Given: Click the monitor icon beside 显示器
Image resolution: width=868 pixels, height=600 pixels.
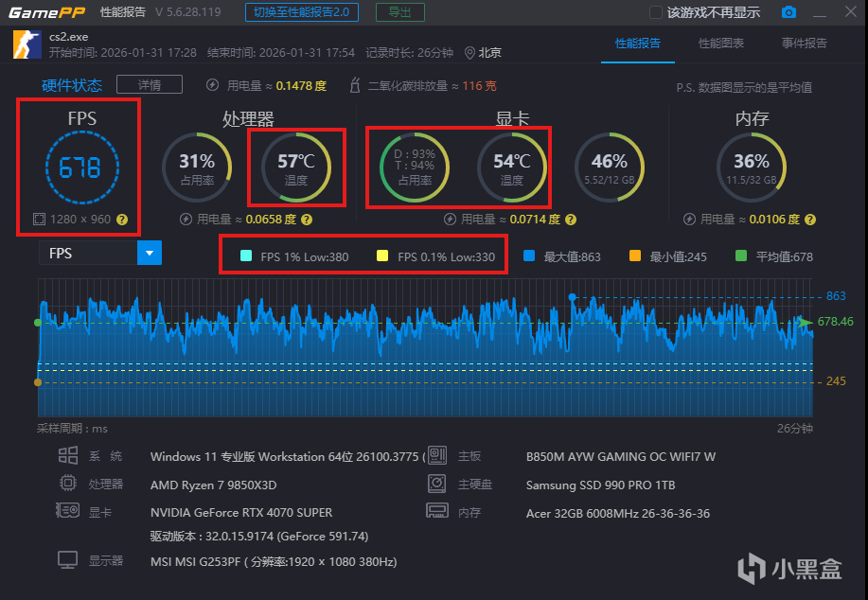Looking at the screenshot, I should point(67,560).
